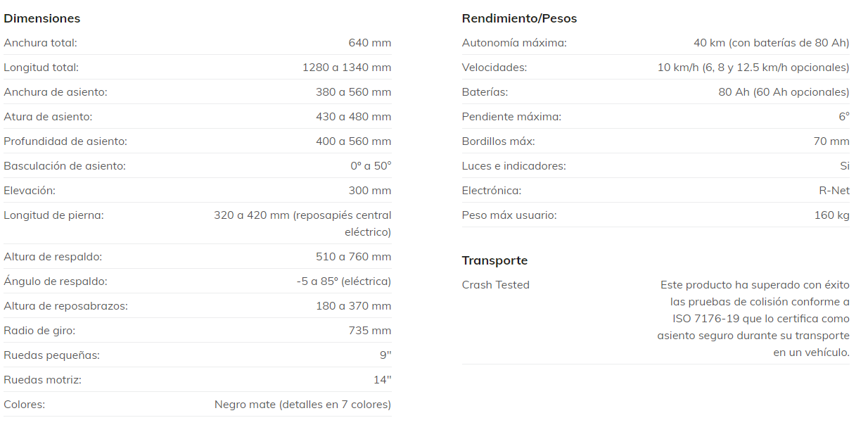Click the Peso máx usuario label
Image resolution: width=868 pixels, height=425 pixels.
(x=509, y=215)
